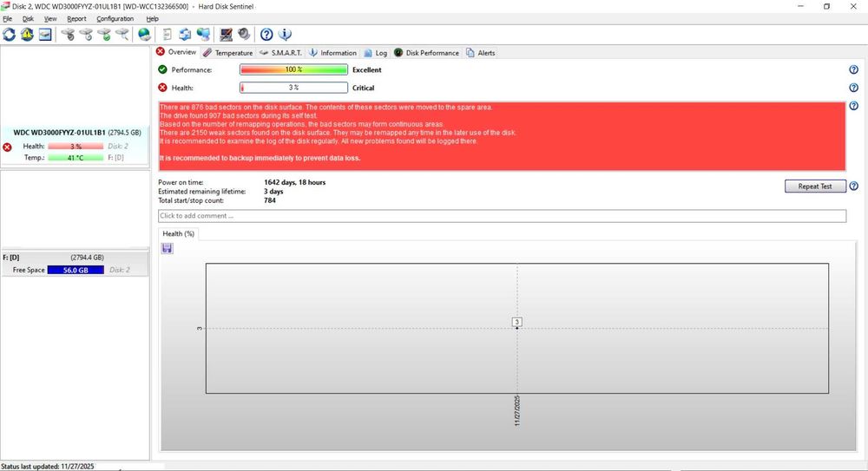This screenshot has width=868, height=471.
Task: Switch to the S.M.A.R.T. tab
Action: [280, 53]
